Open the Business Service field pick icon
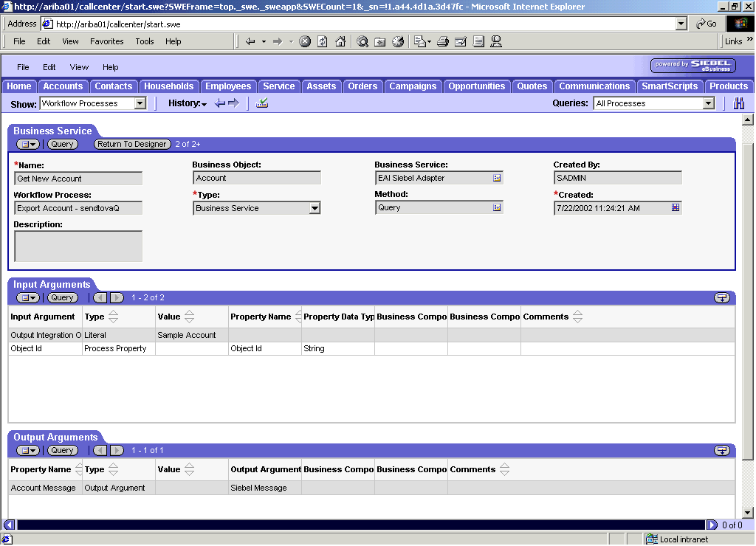 (497, 178)
